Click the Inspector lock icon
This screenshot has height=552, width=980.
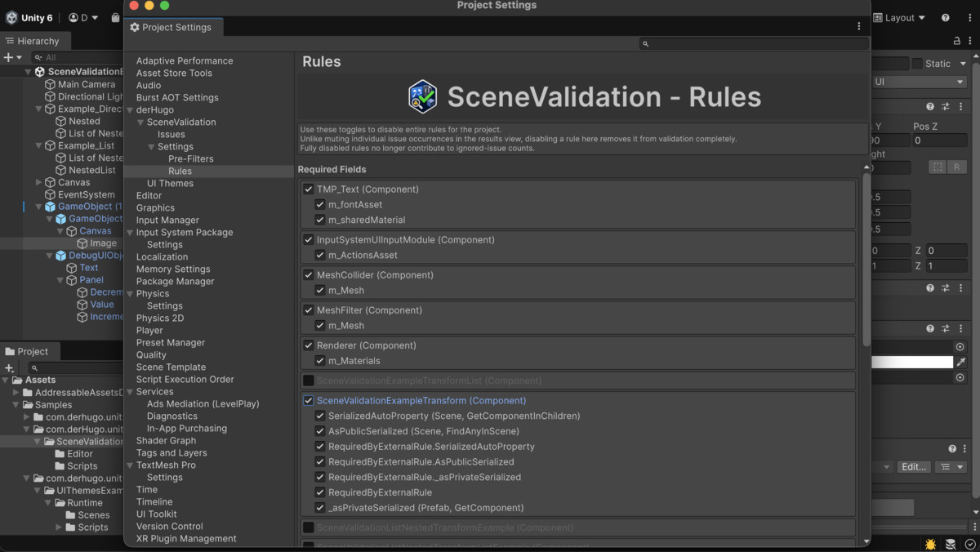click(957, 40)
